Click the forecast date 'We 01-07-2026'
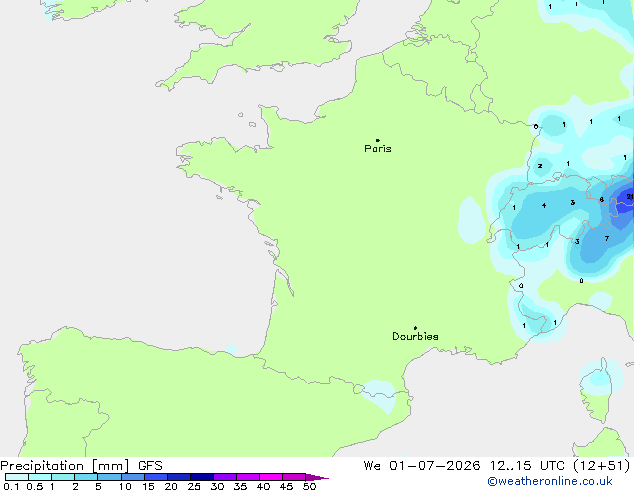This screenshot has width=634, height=490. [x=422, y=466]
